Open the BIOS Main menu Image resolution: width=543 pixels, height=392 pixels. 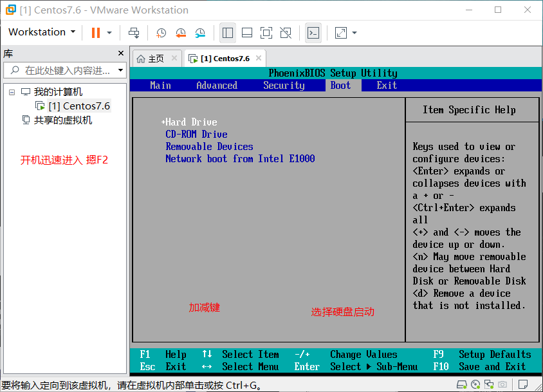(x=160, y=86)
